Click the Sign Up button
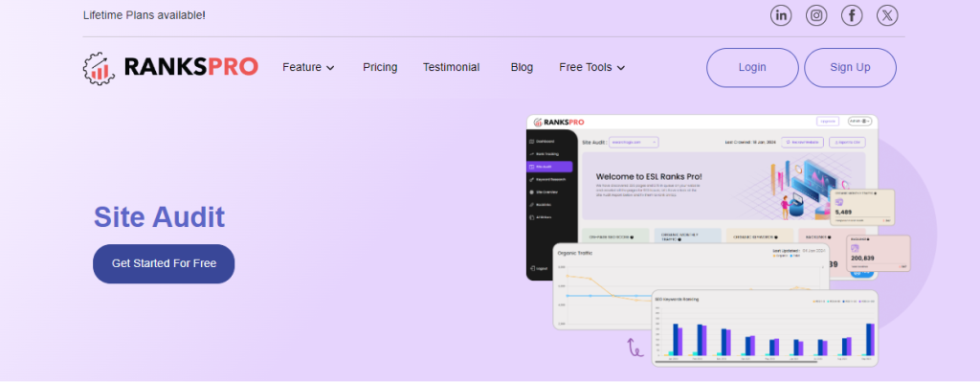 (850, 68)
